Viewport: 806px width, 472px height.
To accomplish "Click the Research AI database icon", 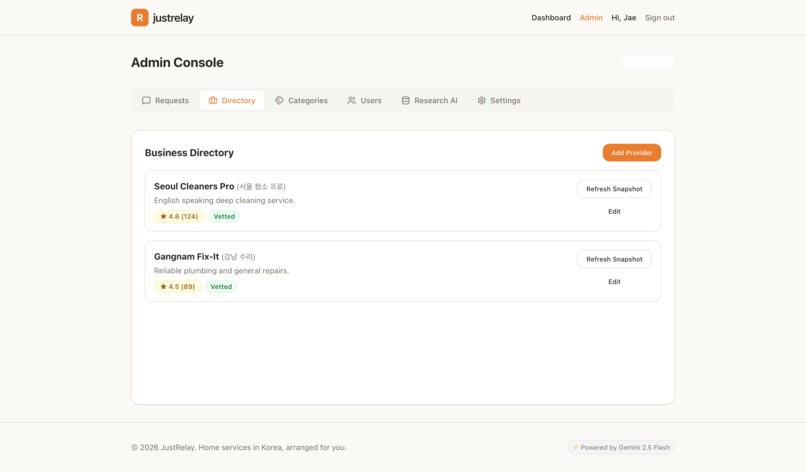I will [x=406, y=100].
